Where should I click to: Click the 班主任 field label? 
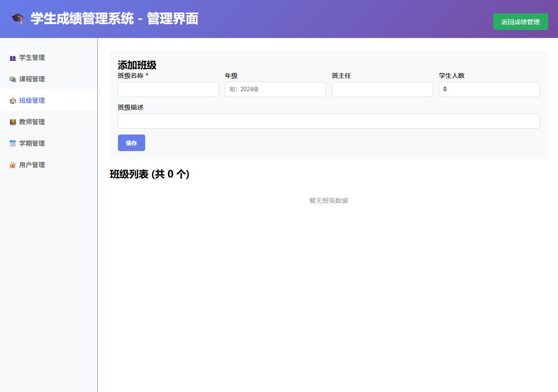point(341,76)
